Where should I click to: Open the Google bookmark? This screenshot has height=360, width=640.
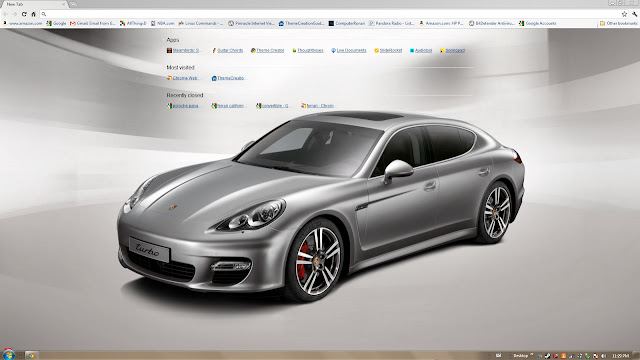tap(56, 23)
